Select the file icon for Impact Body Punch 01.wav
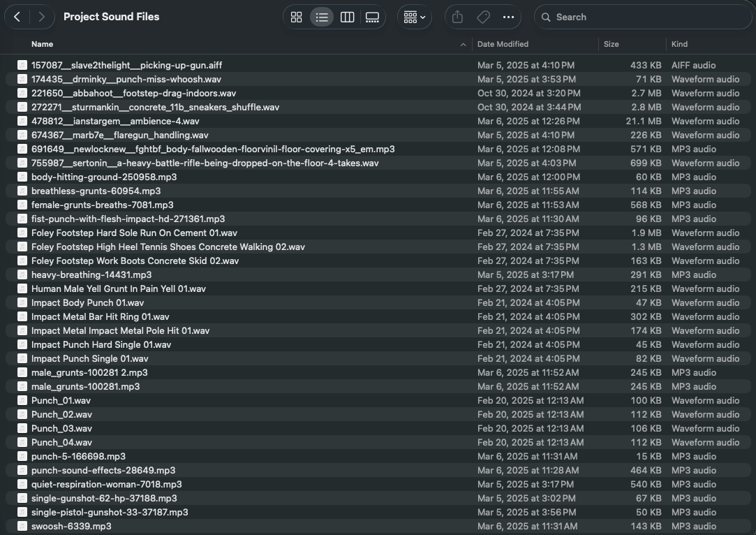The image size is (756, 535). (x=22, y=303)
